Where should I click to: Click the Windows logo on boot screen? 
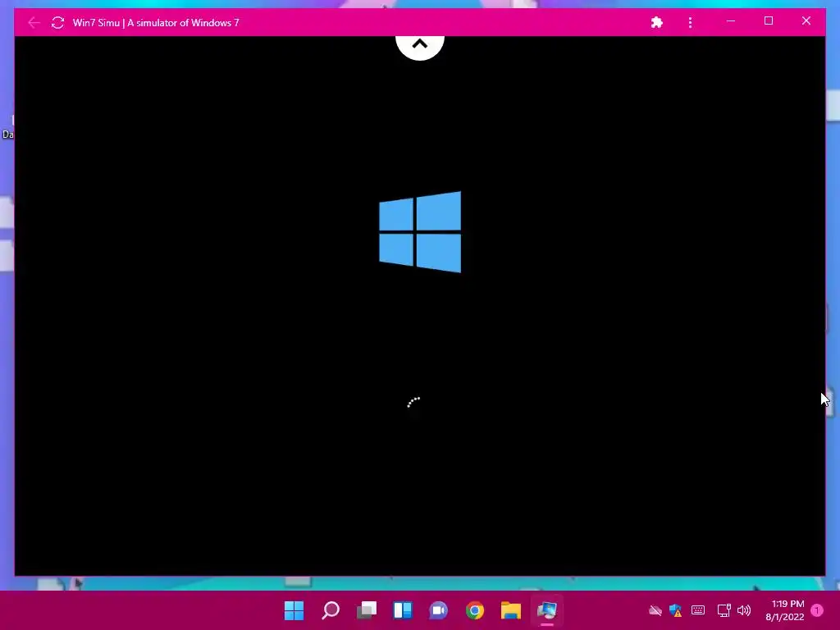coord(420,232)
